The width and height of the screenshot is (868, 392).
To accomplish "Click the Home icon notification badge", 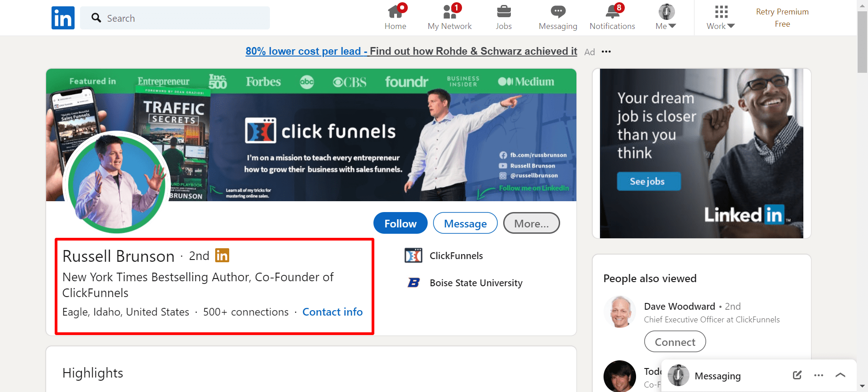I will tap(401, 8).
